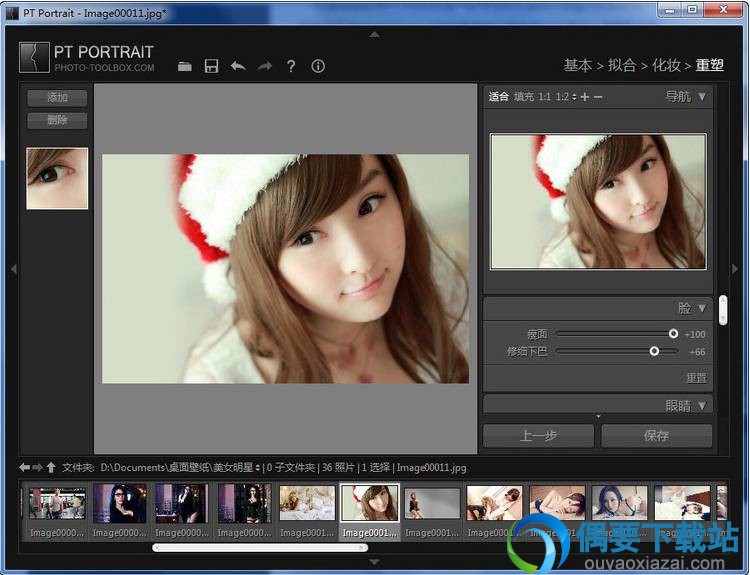Collapse the filmstrip with the bottom triangle
The height and width of the screenshot is (575, 750).
point(375,562)
